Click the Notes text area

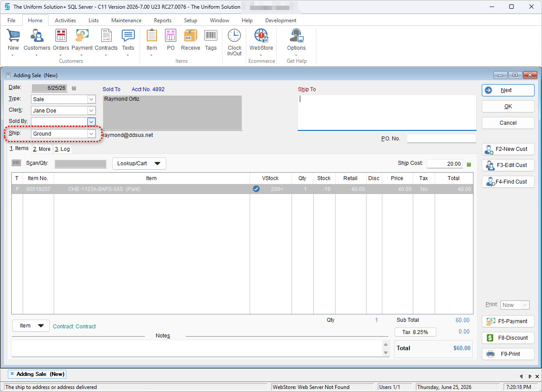pos(197,348)
